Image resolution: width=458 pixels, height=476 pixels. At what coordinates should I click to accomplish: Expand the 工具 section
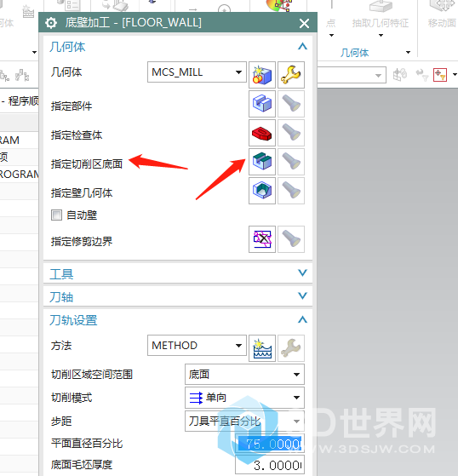[x=178, y=273]
